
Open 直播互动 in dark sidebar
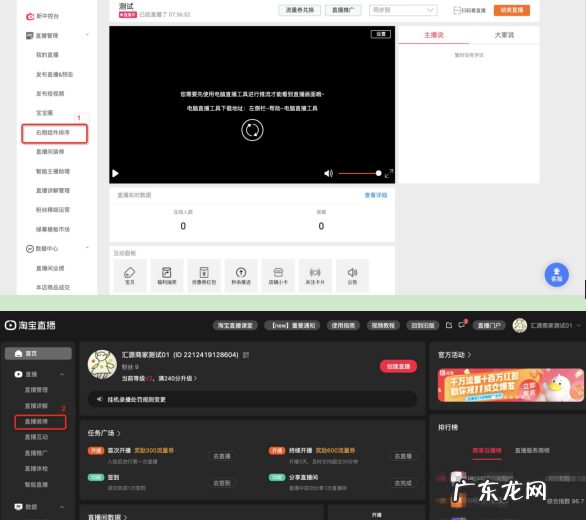coord(36,437)
